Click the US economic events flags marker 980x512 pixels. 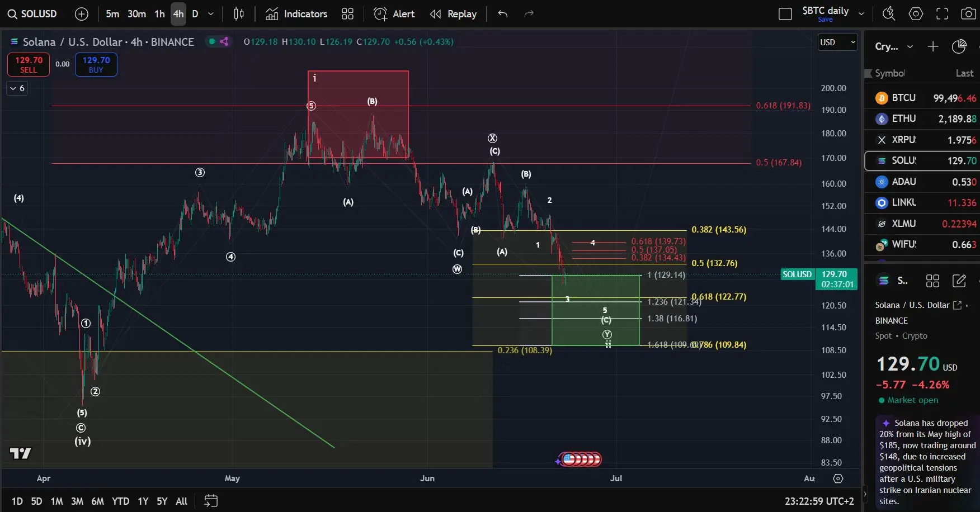tap(581, 459)
